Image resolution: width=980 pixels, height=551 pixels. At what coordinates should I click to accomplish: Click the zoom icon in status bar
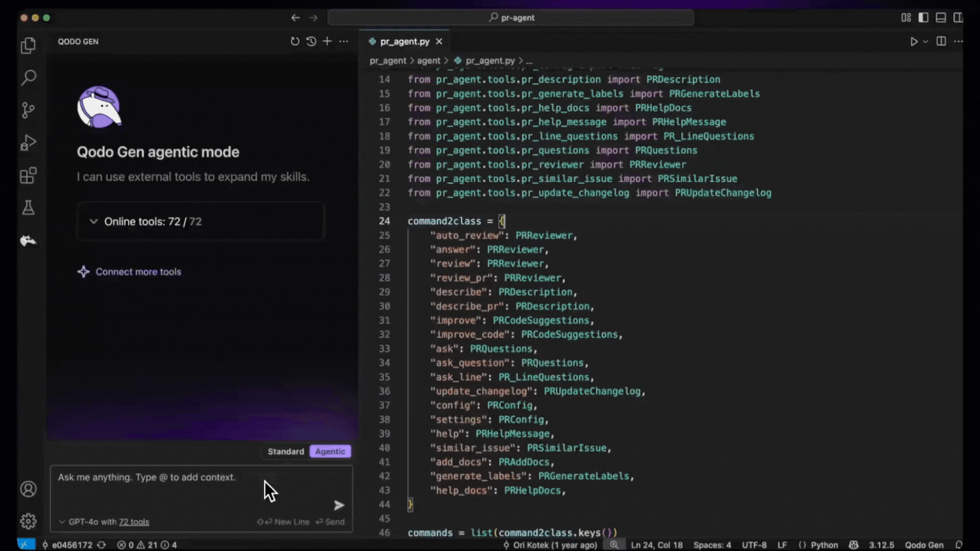click(x=614, y=545)
